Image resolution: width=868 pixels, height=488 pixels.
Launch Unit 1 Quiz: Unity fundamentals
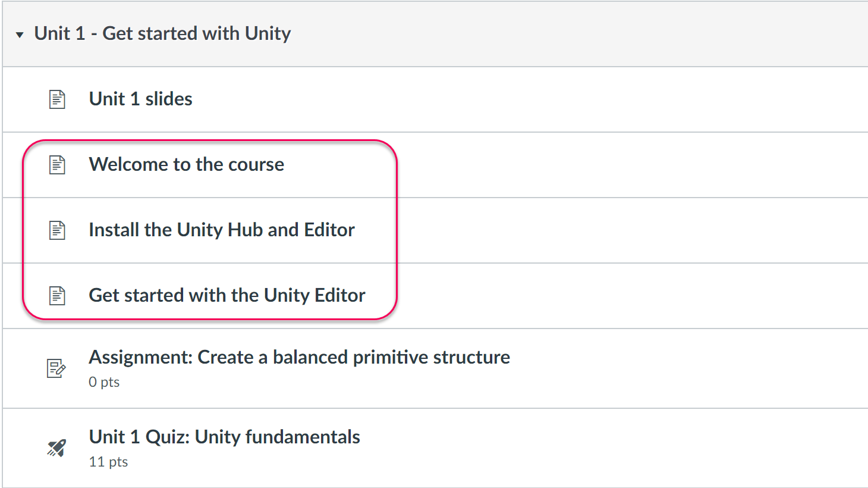point(224,437)
